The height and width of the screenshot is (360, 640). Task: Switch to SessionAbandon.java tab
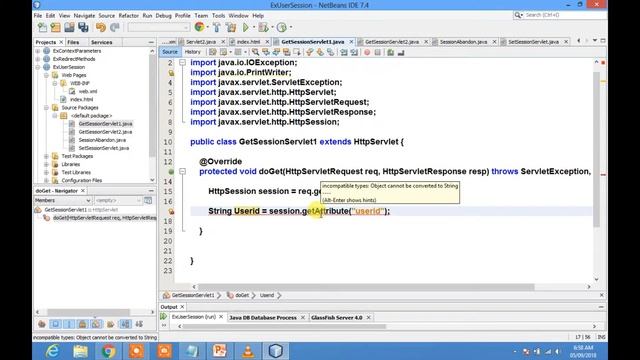[463, 42]
